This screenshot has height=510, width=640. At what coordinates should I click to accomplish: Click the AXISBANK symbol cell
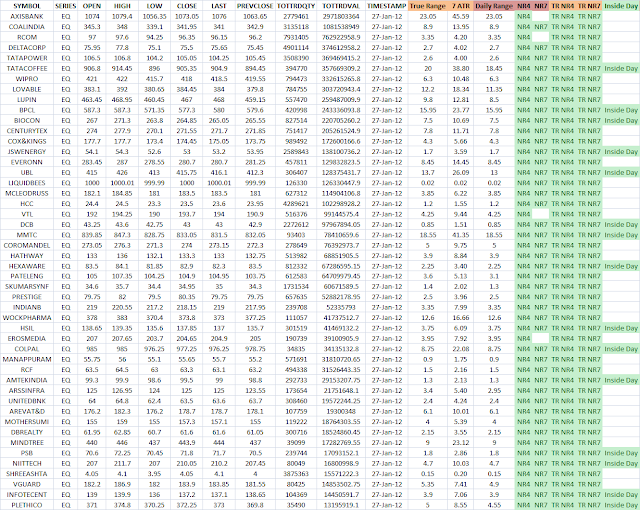pos(27,16)
